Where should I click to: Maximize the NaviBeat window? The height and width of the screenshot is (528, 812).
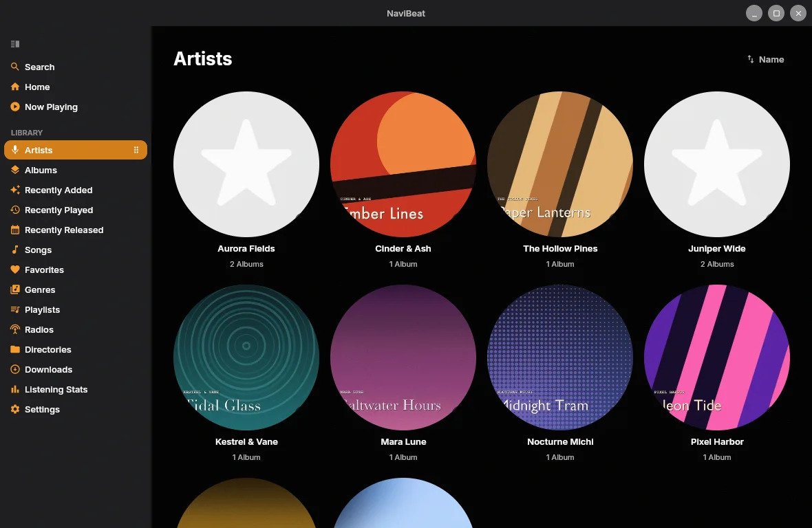[x=776, y=14]
